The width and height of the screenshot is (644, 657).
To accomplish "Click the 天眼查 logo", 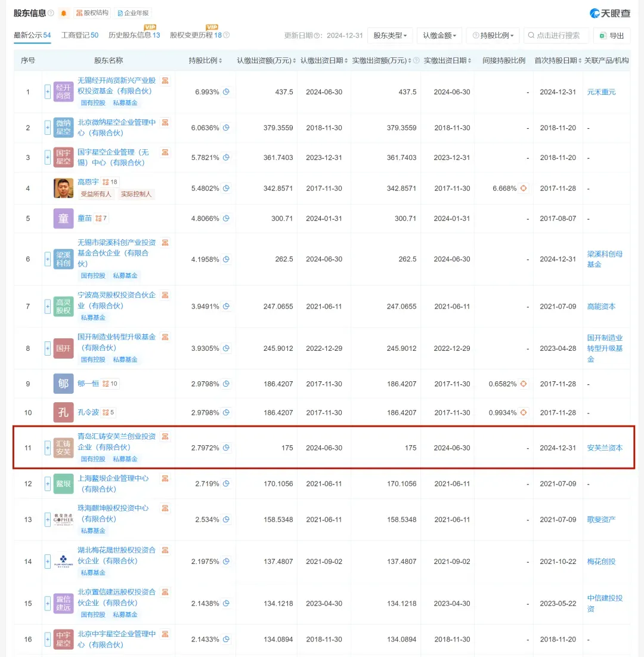I will click(609, 13).
